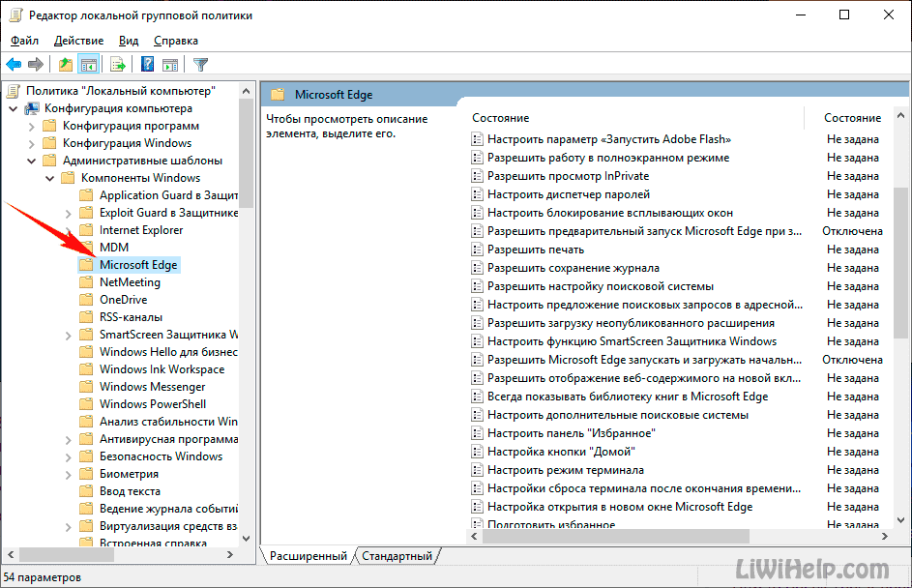Click the policy list up scroll arrow
Viewport: 912px width, 588px height.
point(900,116)
